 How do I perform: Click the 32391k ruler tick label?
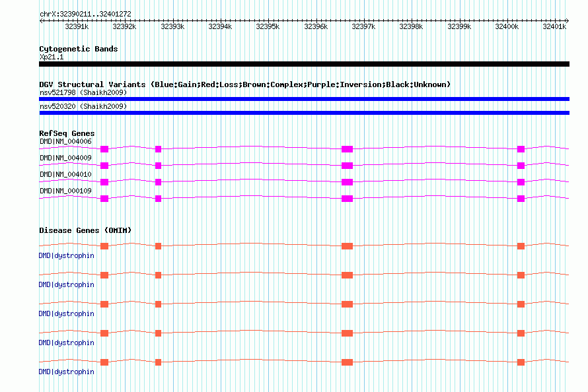[77, 26]
